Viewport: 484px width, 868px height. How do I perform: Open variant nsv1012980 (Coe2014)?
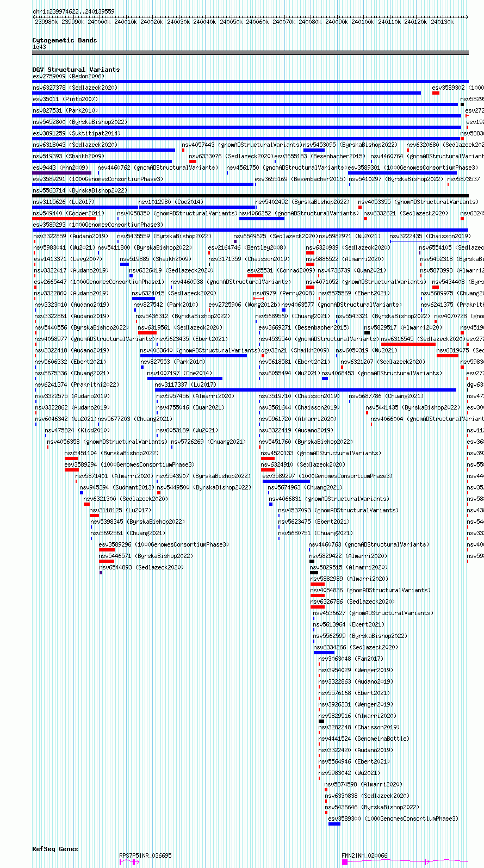point(197,207)
